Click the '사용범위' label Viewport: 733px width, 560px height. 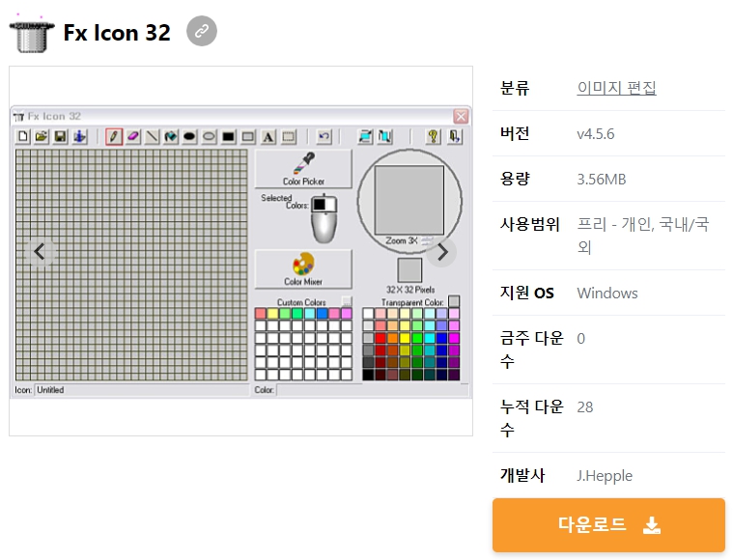[529, 224]
